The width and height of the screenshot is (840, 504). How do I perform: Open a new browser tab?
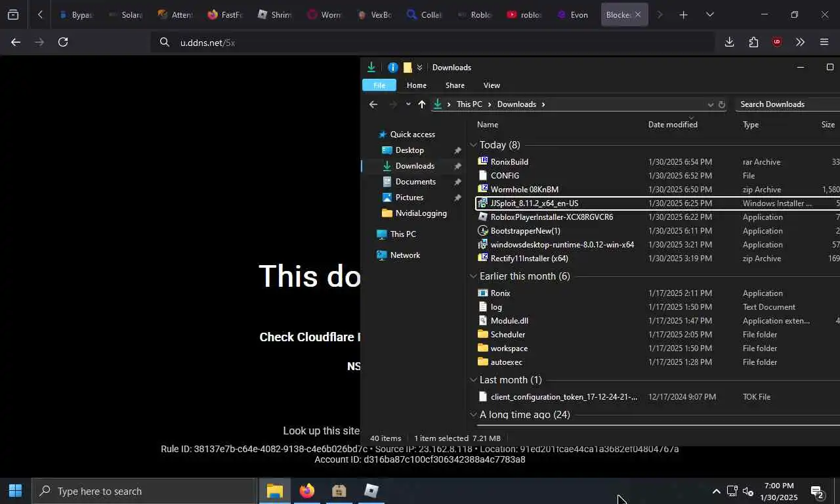(x=683, y=14)
